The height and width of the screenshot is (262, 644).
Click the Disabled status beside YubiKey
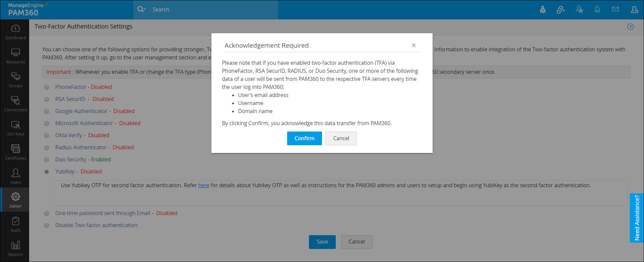(x=91, y=171)
